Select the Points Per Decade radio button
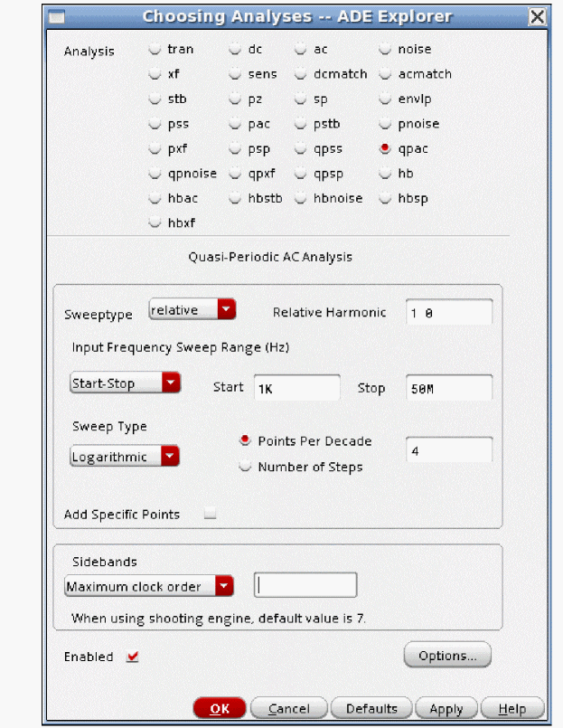 (x=245, y=440)
